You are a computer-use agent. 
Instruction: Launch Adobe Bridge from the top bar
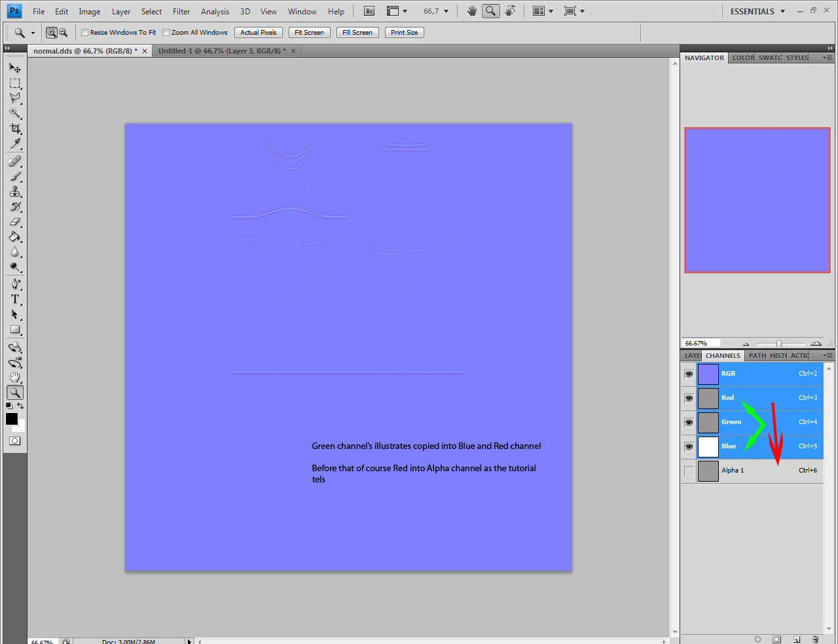pos(369,11)
